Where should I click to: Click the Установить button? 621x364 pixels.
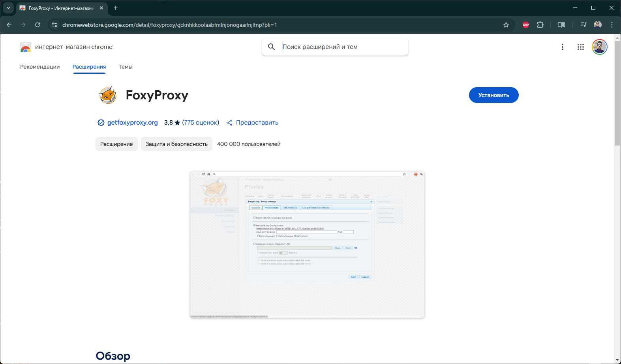pos(494,95)
